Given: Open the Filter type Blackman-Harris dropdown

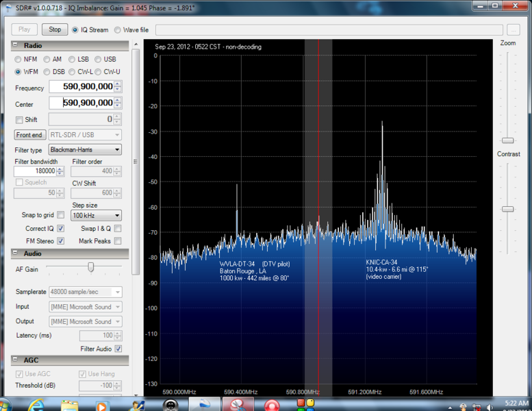Looking at the screenshot, I should (85, 149).
